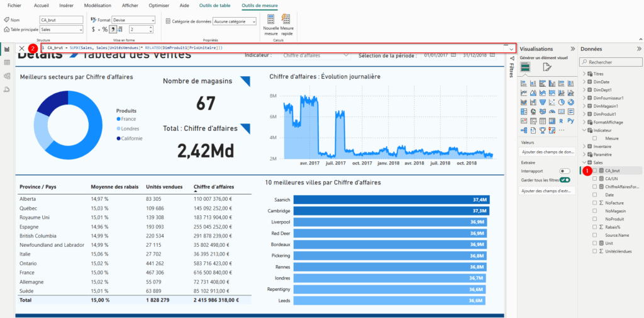The width and height of the screenshot is (644, 318).
Task: Toggle the Garder tous les filtres switch
Action: click(x=564, y=179)
